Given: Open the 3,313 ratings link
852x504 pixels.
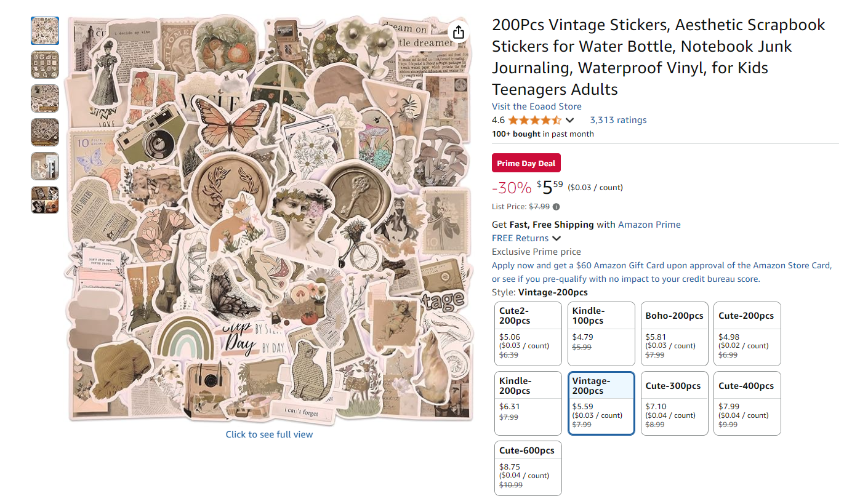Looking at the screenshot, I should coord(618,120).
